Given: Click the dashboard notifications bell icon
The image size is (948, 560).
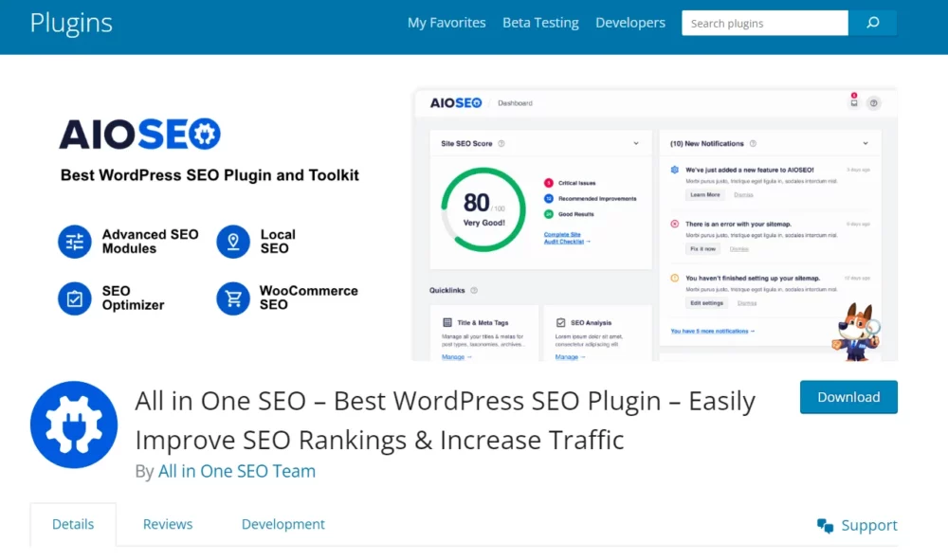Looking at the screenshot, I should [x=854, y=101].
